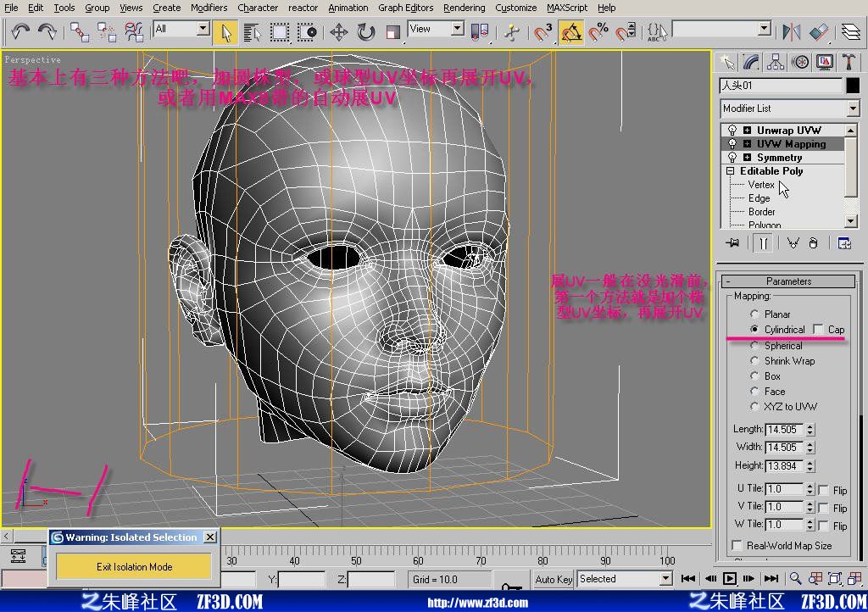Select the Planar mapping radio button
This screenshot has height=612, width=868.
click(754, 314)
